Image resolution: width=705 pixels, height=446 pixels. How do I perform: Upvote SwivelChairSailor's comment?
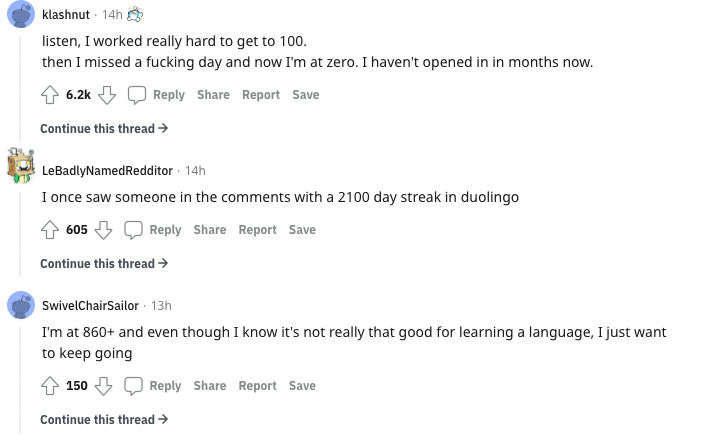pyautogui.click(x=49, y=386)
